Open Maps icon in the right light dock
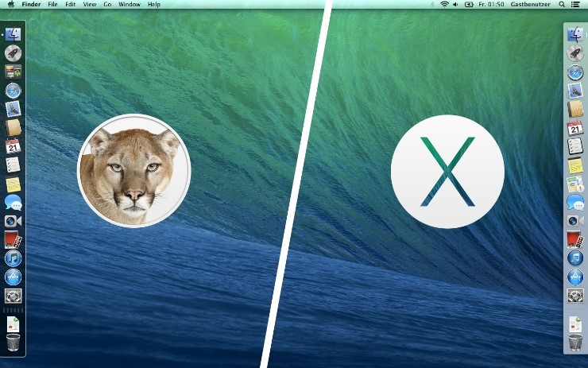Screen dimensions: 588x368 click(x=575, y=184)
